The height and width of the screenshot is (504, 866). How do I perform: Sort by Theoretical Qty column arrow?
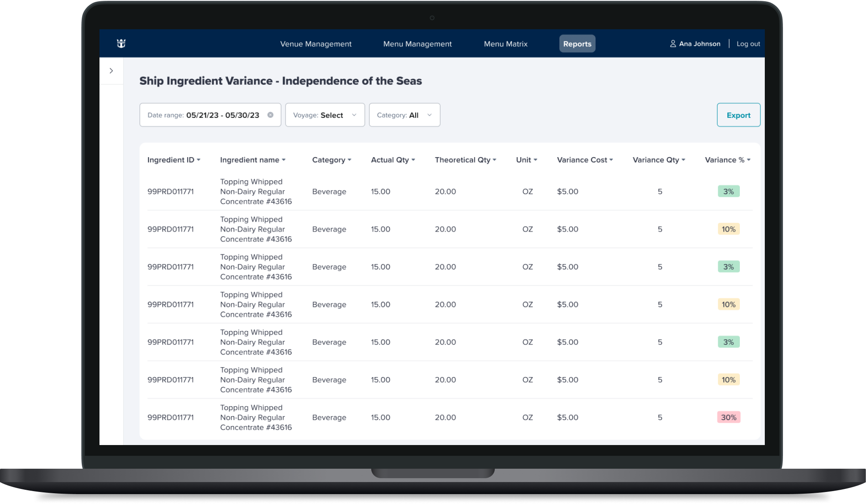pos(494,160)
